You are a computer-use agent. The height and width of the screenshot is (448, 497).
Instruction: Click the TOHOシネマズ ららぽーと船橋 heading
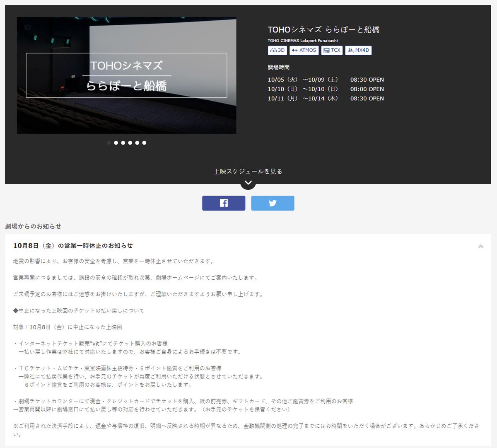(x=323, y=29)
